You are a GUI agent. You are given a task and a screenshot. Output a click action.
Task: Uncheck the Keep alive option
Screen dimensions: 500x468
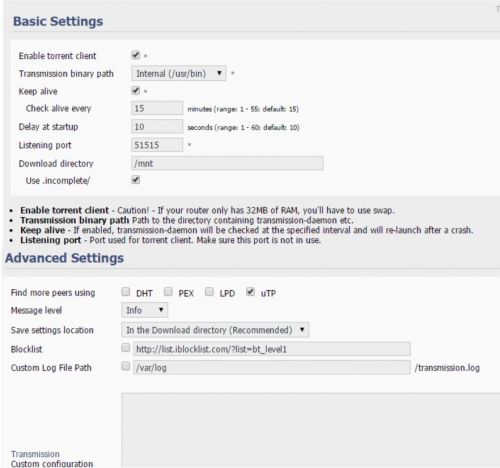tap(136, 90)
